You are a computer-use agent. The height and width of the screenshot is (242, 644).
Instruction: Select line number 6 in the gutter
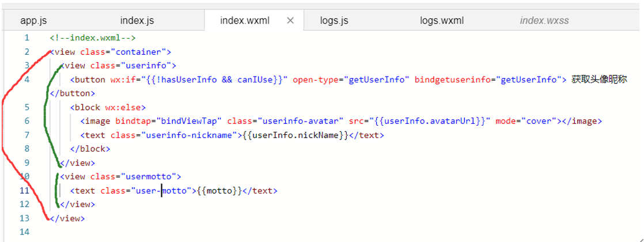pyautogui.click(x=26, y=121)
